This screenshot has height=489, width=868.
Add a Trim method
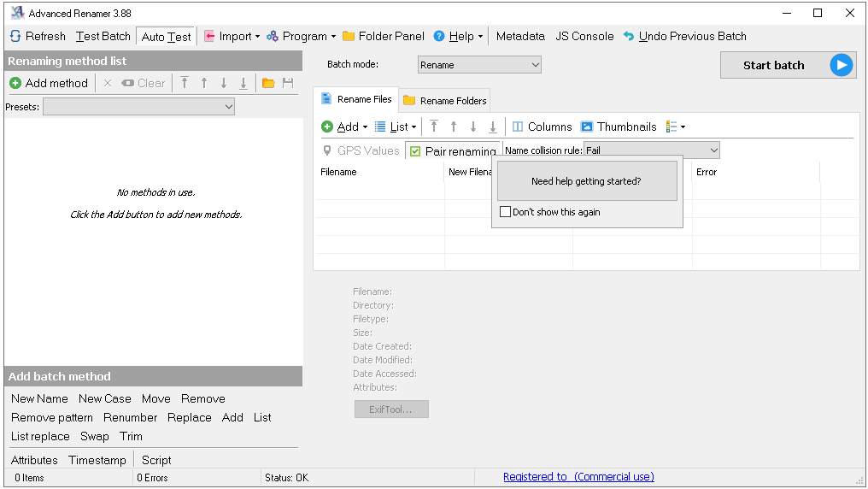coord(132,436)
